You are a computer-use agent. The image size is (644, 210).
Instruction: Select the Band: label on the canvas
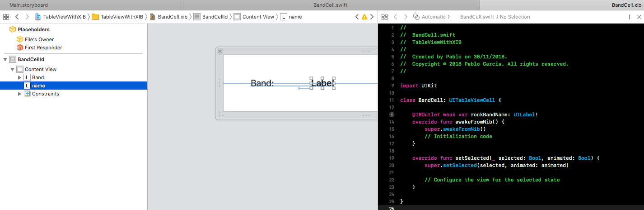[x=262, y=83]
